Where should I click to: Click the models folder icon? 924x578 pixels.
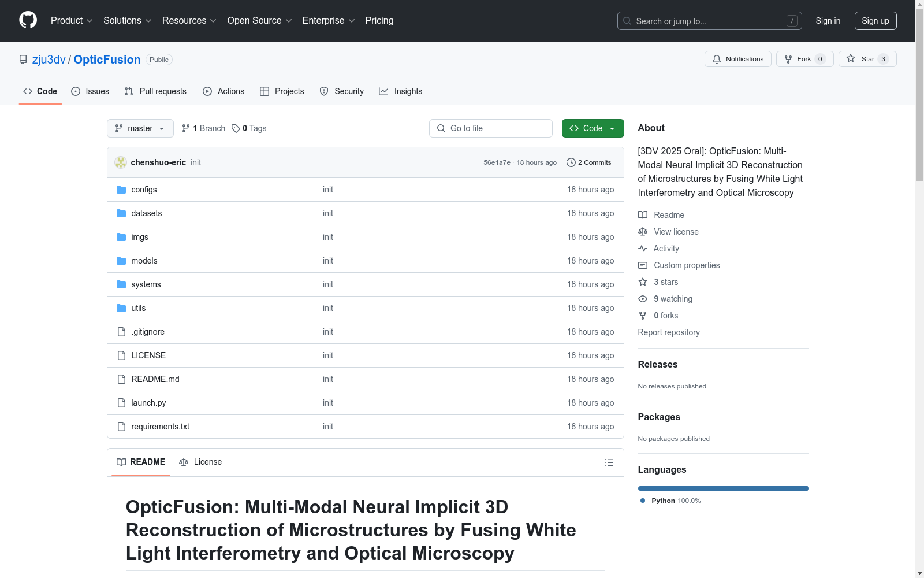[121, 261]
